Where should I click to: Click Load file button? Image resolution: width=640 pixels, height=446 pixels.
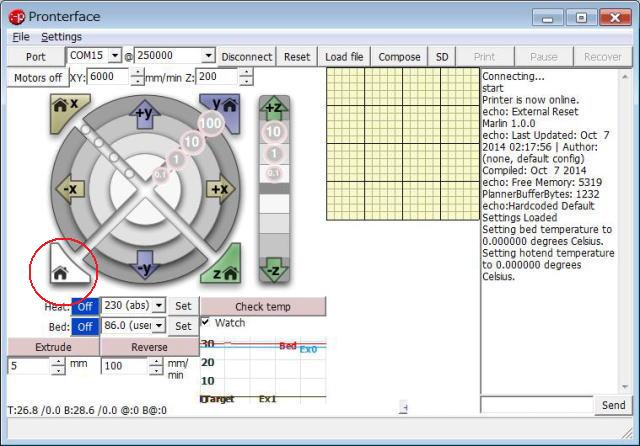(x=344, y=57)
